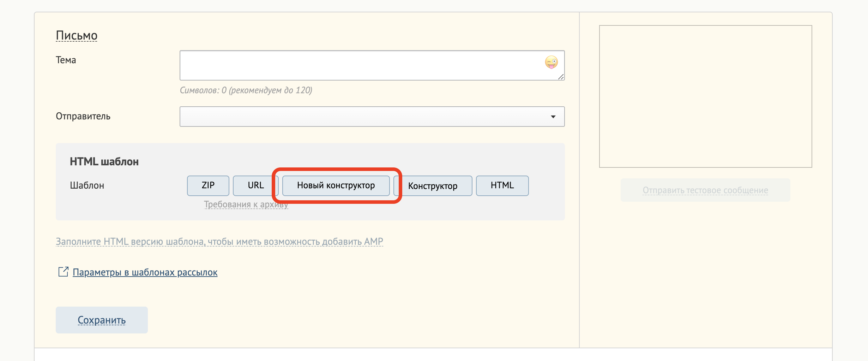Choose the HTML template option
The height and width of the screenshot is (361, 868).
pyautogui.click(x=502, y=185)
